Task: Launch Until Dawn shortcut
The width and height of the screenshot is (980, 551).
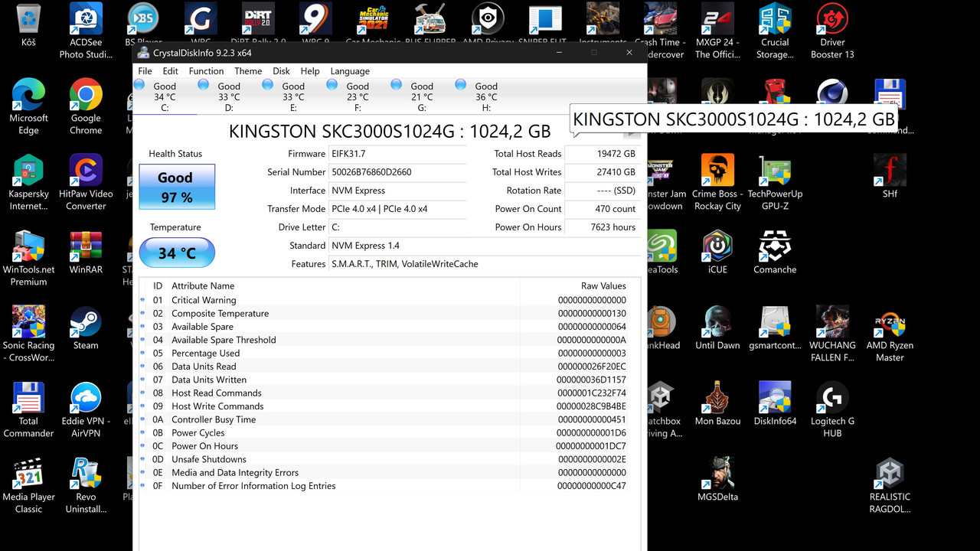Action: click(717, 328)
